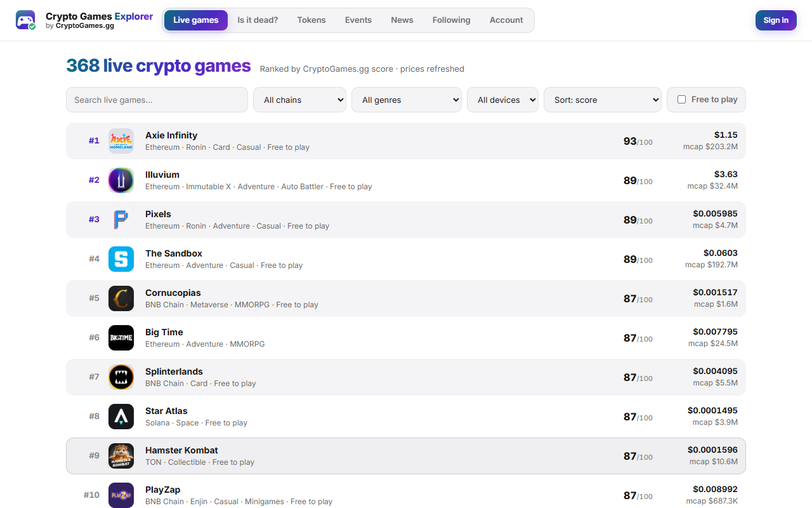Screen dimensions: 812x508
Task: Click the Star Atlas game icon
Action: pos(121,417)
